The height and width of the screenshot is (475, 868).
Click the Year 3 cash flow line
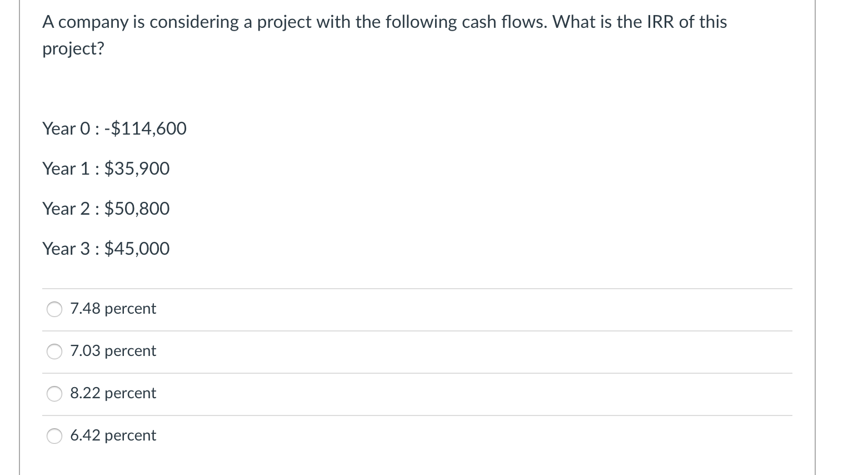(x=106, y=249)
